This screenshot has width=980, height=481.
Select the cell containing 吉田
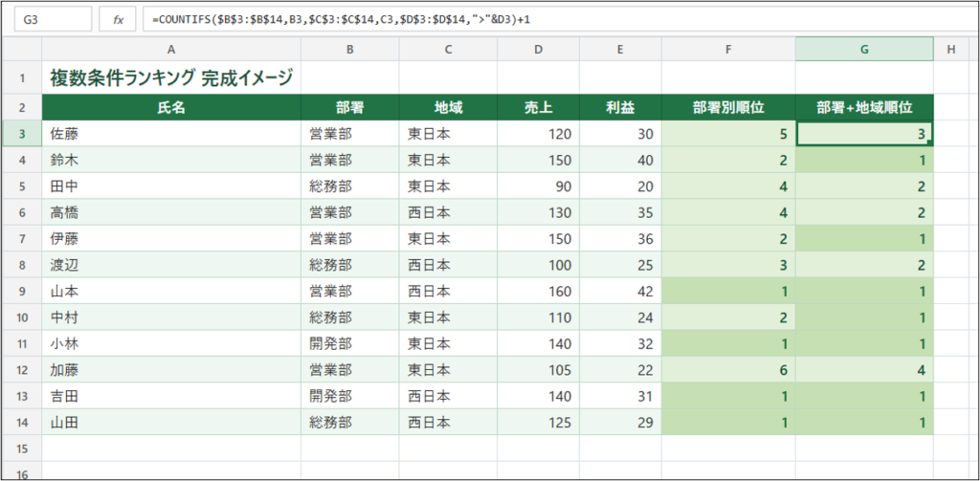click(171, 396)
